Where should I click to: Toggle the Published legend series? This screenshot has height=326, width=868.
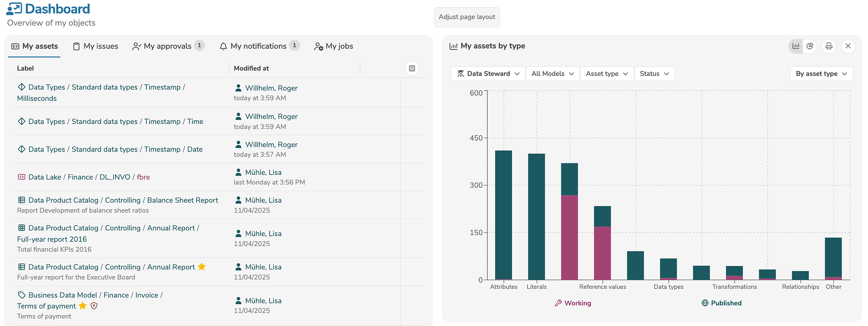click(721, 303)
